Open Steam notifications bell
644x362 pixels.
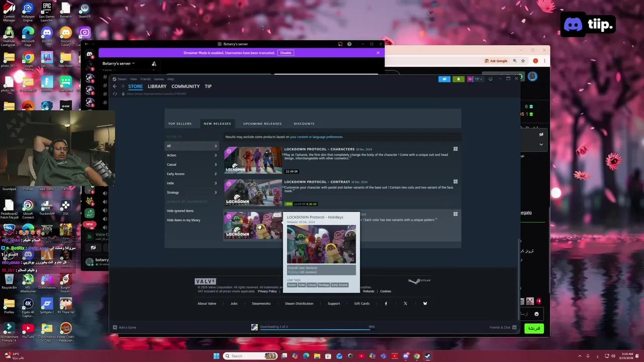tap(458, 79)
